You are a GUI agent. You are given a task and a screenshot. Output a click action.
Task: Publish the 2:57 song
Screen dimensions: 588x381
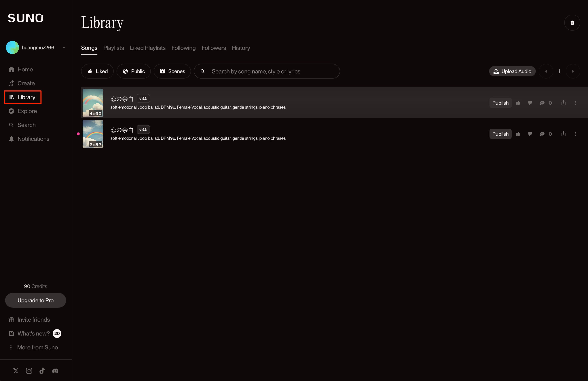[500, 134]
